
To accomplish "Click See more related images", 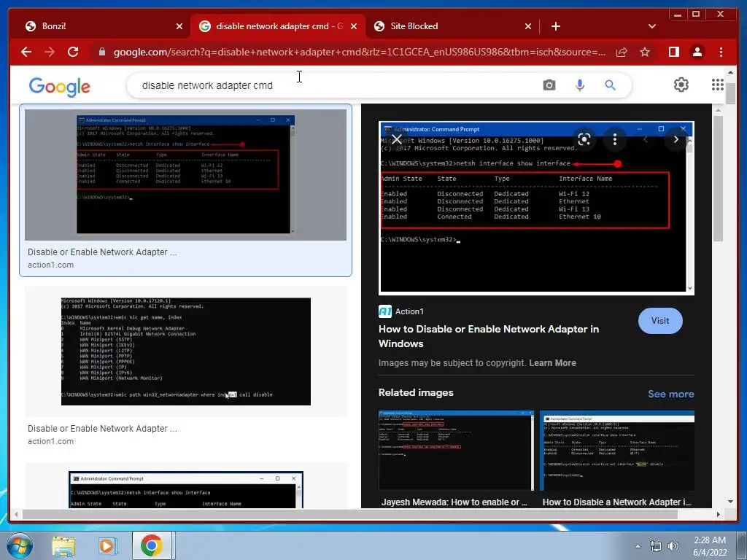I will (x=671, y=394).
